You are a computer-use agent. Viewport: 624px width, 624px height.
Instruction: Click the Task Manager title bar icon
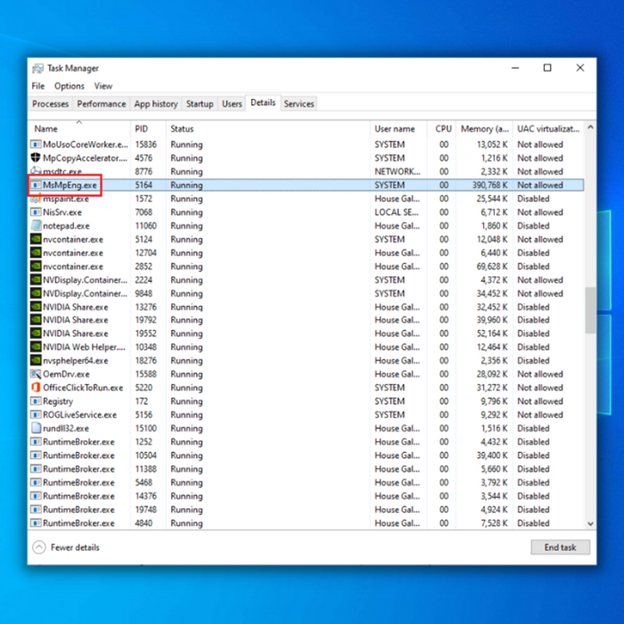tap(38, 68)
